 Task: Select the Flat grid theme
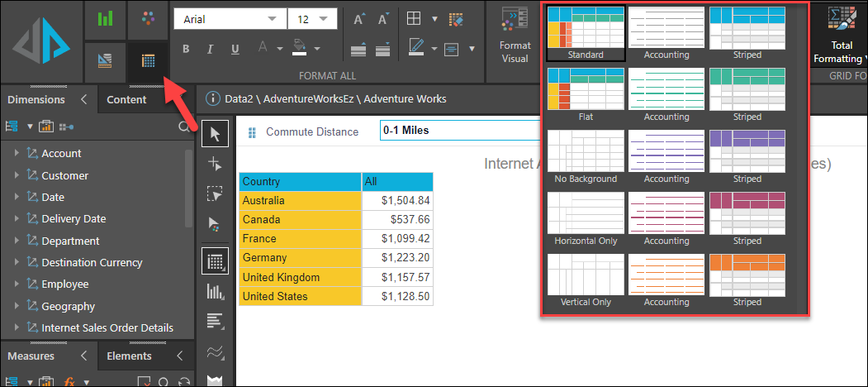coord(586,92)
